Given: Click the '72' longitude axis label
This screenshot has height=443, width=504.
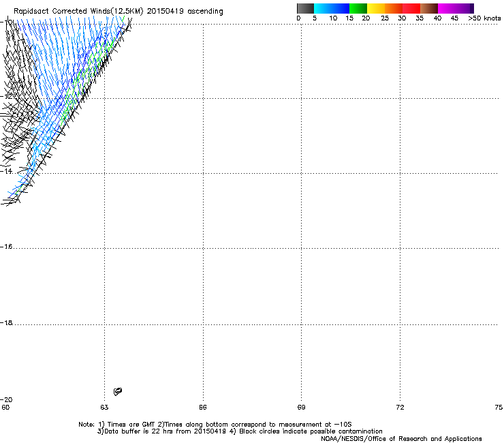Looking at the screenshot, I should tap(400, 408).
